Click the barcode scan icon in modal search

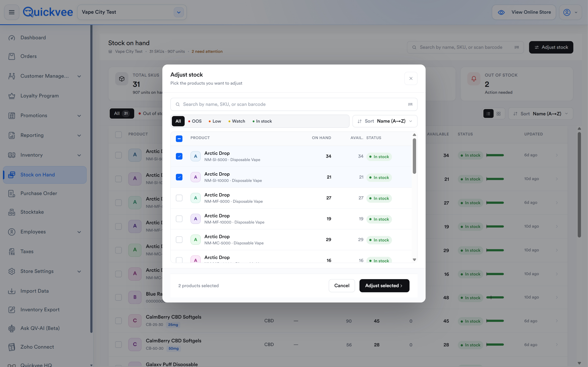coord(410,104)
